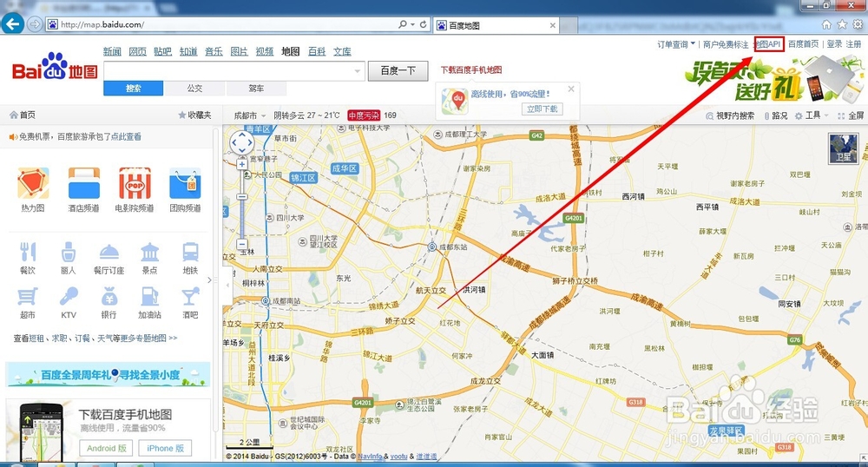Open browser home icon

click(x=826, y=24)
